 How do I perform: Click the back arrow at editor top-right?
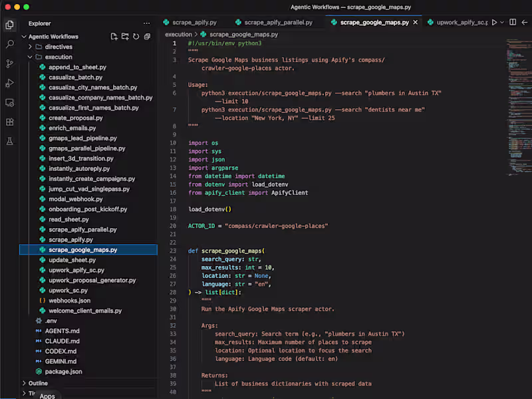(x=525, y=23)
